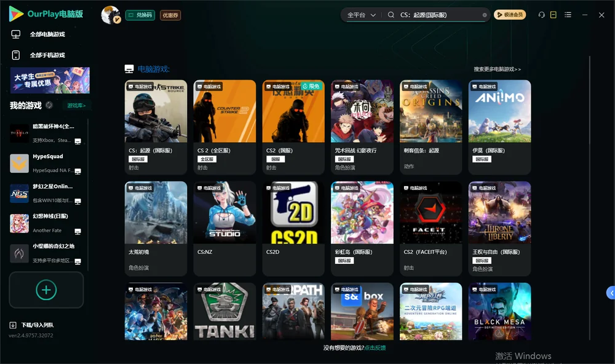
Task: Click the 点击反馈 feedback link
Action: [375, 348]
